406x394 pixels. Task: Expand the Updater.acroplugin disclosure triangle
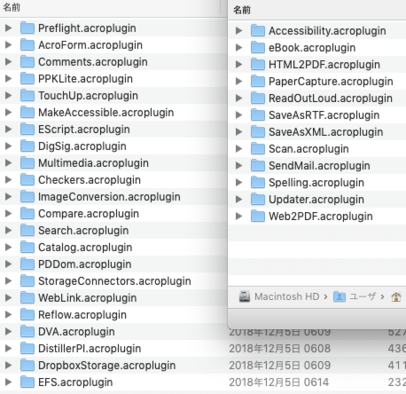239,199
